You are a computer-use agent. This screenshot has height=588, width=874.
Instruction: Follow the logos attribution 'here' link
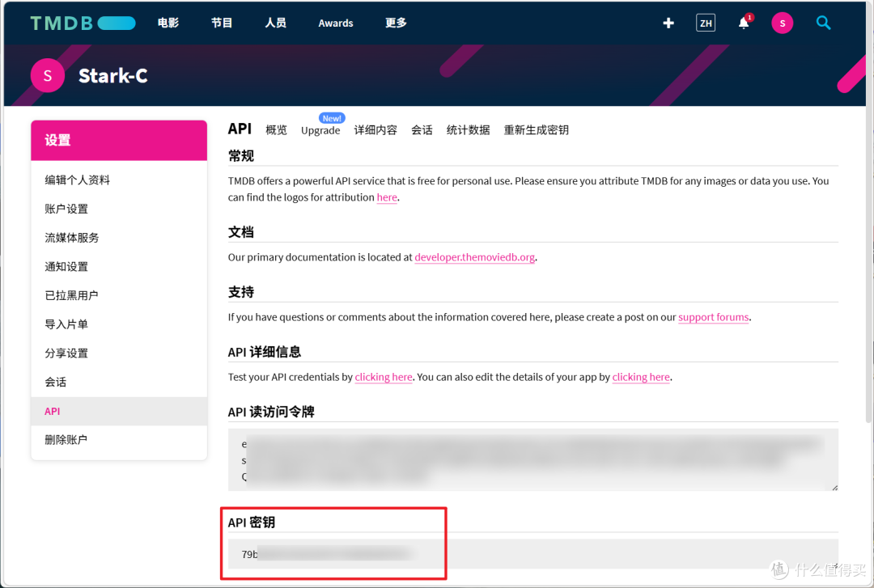click(x=387, y=197)
